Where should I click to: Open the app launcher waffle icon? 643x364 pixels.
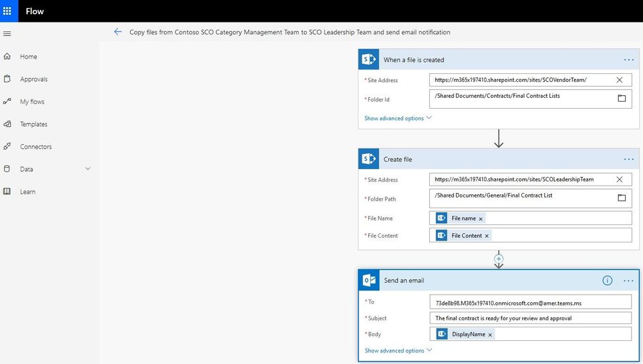coord(7,11)
